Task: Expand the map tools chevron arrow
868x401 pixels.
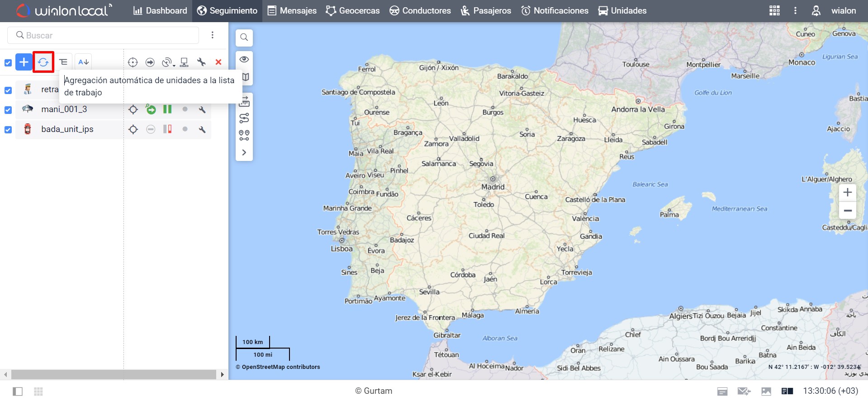Action: 244,152
